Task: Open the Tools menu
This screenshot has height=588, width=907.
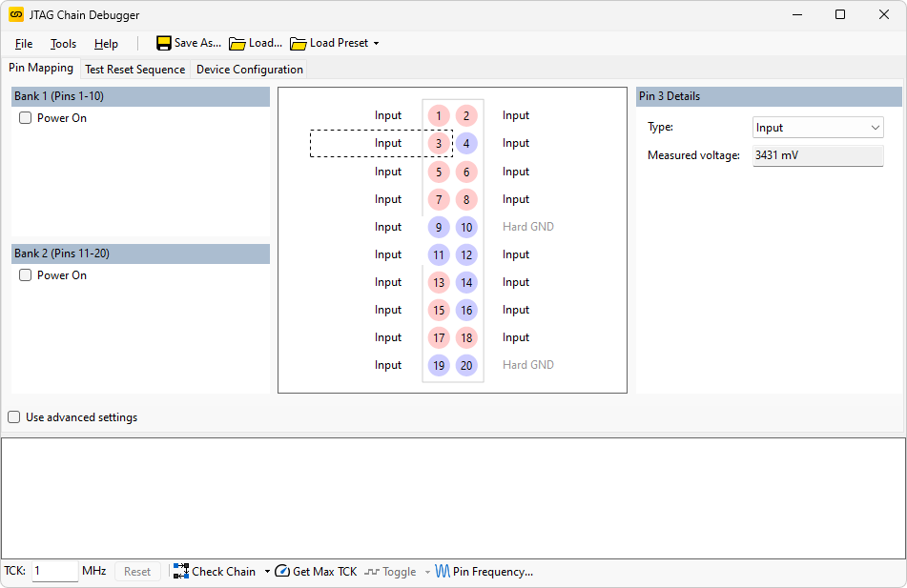Action: [x=63, y=44]
